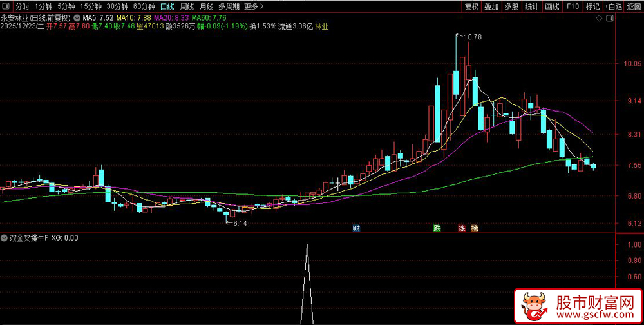Select the 5分钟 period tab
This screenshot has height=325, width=644.
(66, 6)
